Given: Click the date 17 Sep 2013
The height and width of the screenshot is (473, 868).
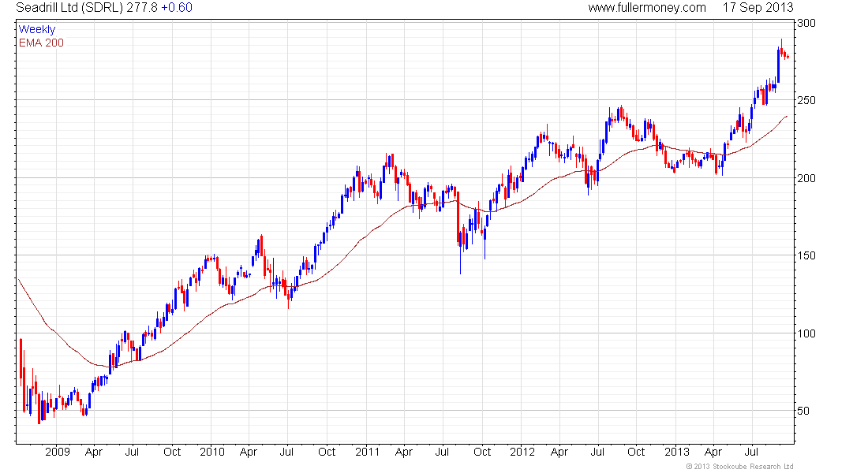Looking at the screenshot, I should point(758,8).
